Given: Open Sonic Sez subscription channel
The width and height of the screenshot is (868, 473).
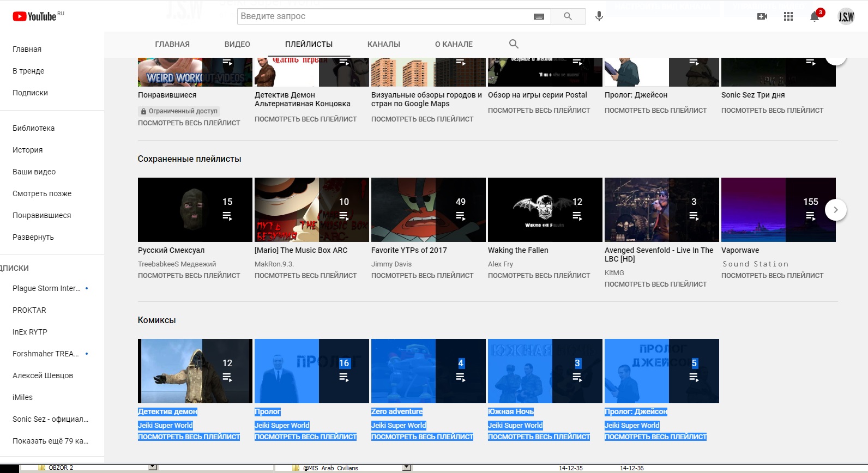Looking at the screenshot, I should pos(50,419).
